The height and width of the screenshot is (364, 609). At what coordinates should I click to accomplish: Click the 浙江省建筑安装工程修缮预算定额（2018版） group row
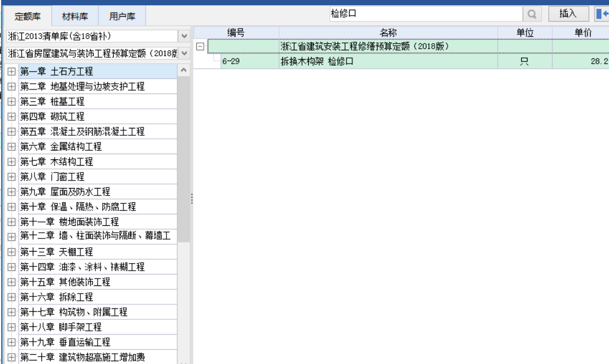pos(409,46)
